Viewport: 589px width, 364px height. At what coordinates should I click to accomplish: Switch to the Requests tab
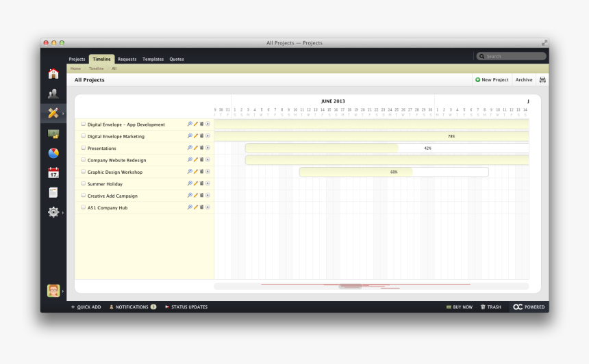(127, 60)
